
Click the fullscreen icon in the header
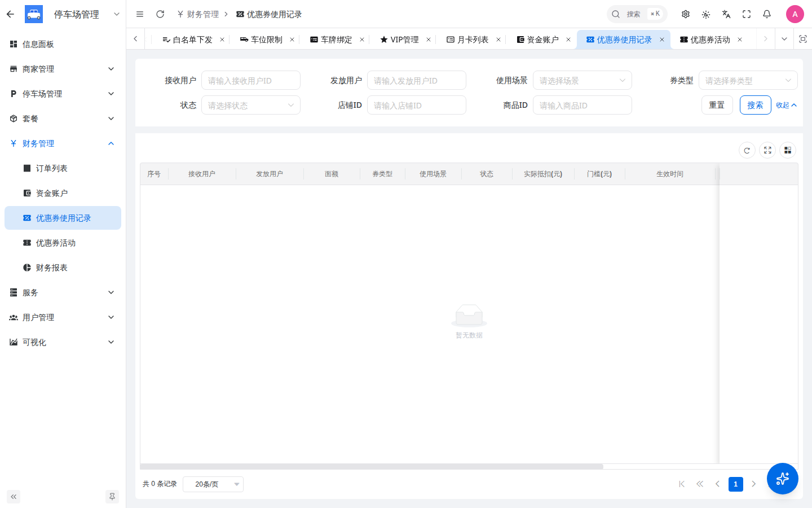(747, 14)
